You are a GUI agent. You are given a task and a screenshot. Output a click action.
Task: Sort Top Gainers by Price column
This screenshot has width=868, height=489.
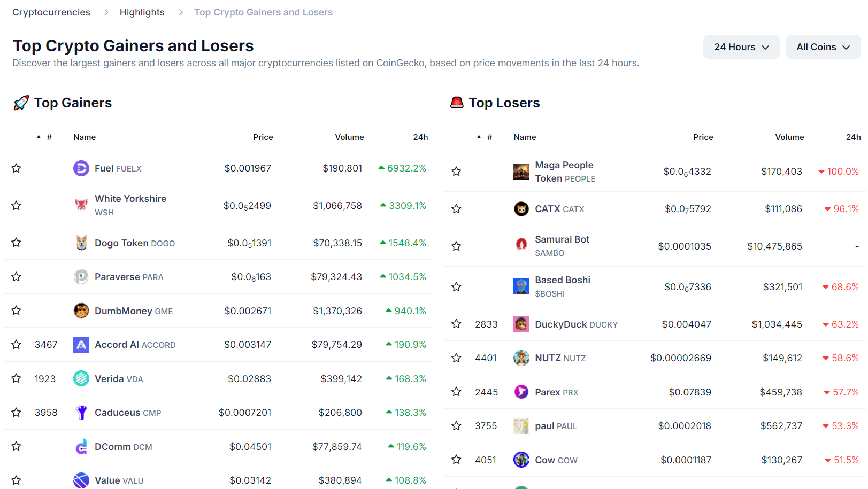point(263,137)
